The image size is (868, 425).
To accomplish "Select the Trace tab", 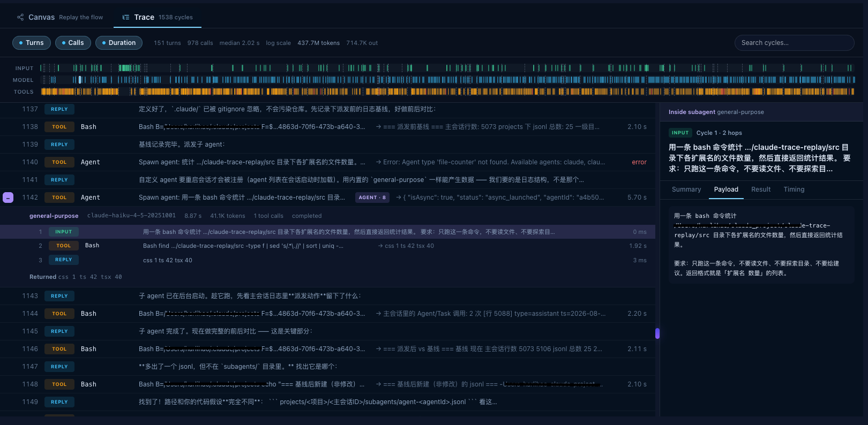I will point(158,17).
